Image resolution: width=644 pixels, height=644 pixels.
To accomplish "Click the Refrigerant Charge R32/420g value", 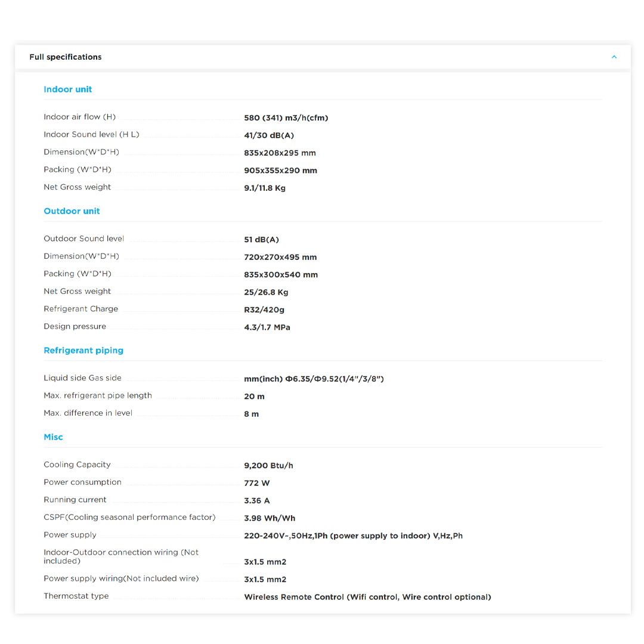I will click(264, 309).
